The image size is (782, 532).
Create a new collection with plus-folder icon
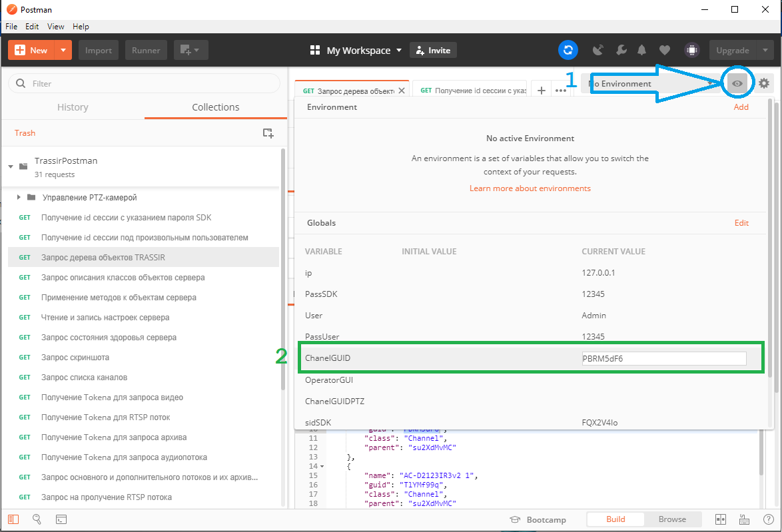[x=268, y=133]
